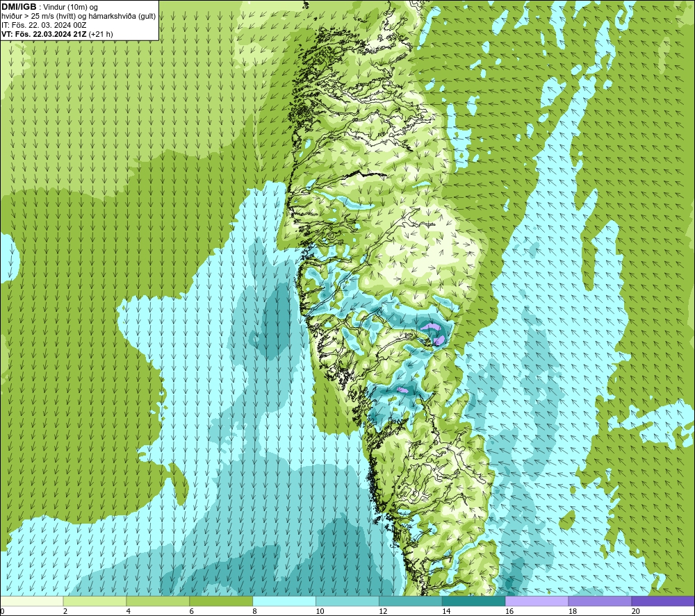Click the scale label '10'

click(x=320, y=611)
